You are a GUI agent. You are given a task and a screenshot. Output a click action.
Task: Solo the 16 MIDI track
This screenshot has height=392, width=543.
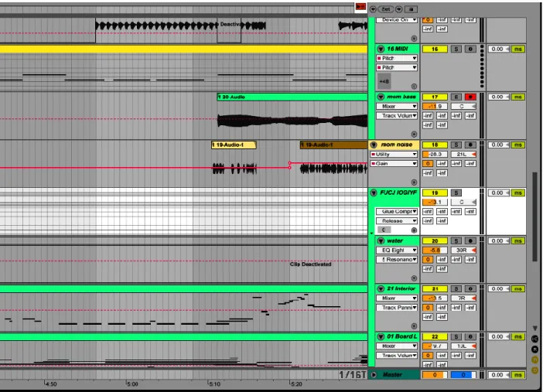(456, 49)
